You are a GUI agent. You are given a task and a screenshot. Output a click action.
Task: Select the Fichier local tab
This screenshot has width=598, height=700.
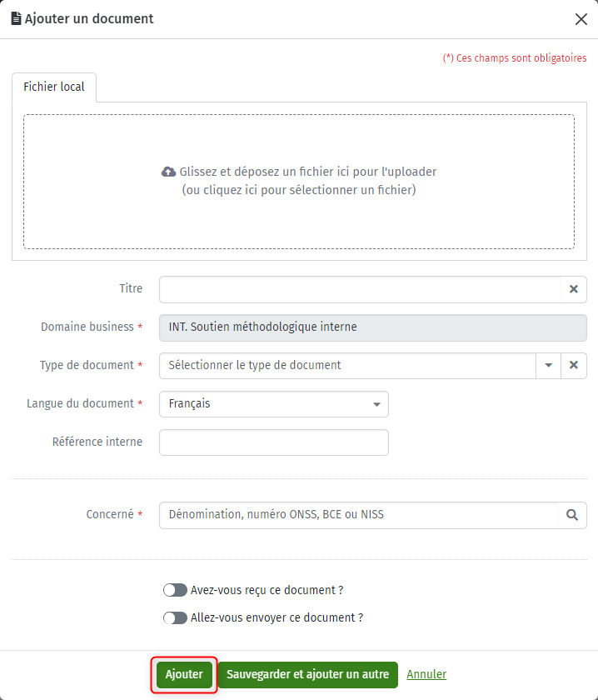coord(54,87)
